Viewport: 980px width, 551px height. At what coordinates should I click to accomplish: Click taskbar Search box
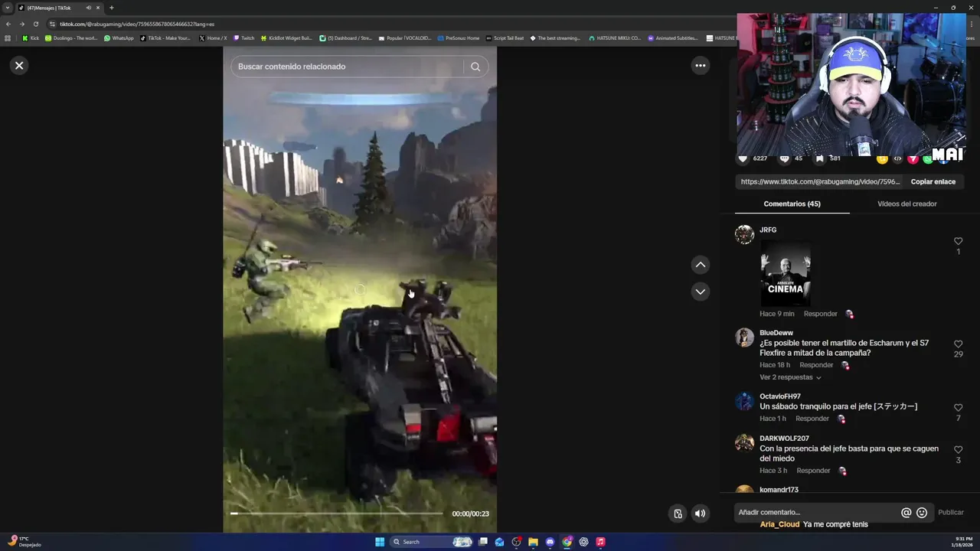pos(430,542)
